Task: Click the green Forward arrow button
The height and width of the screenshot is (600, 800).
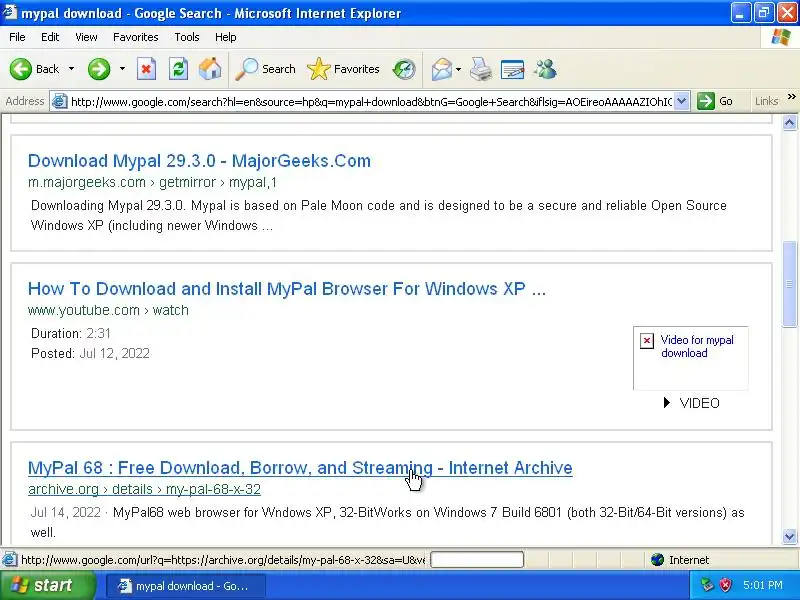Action: (99, 69)
